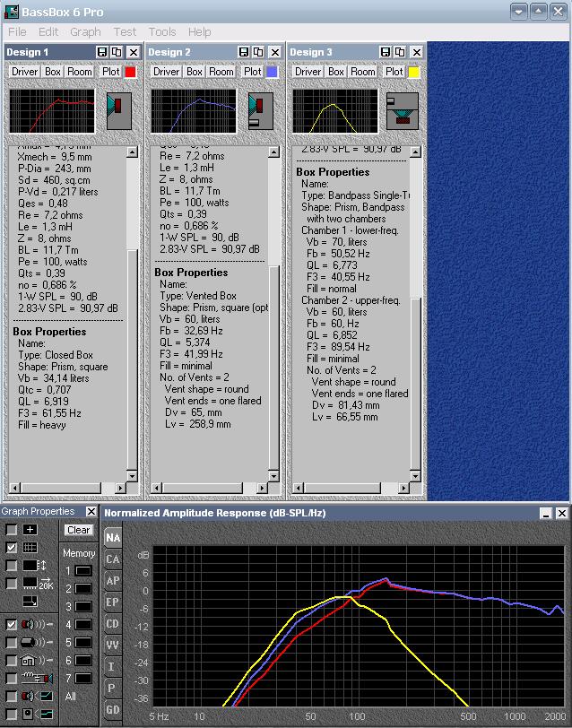
Task: Select memory slot 4 in Graph Properties
Action: tap(82, 624)
